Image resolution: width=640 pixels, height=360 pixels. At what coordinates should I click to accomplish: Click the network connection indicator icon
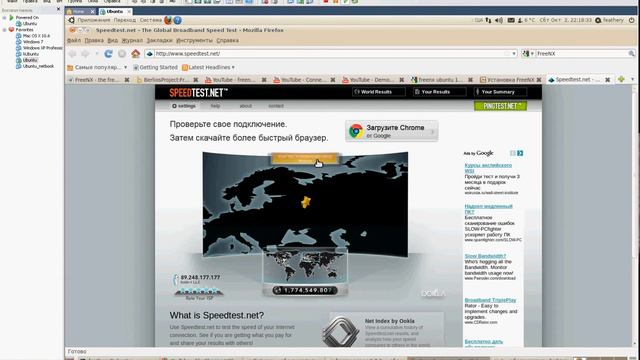[488, 20]
